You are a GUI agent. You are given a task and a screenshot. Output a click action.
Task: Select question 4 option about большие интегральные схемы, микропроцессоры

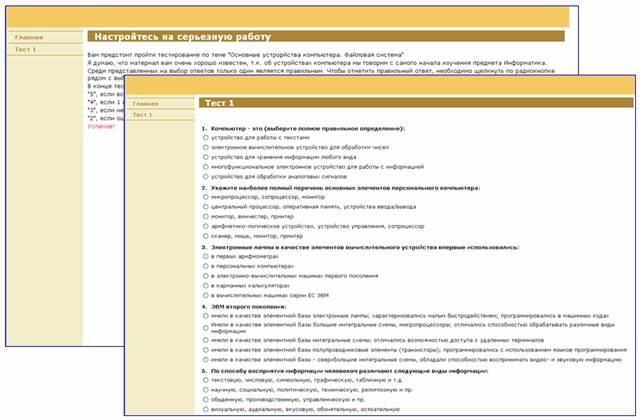(206, 328)
